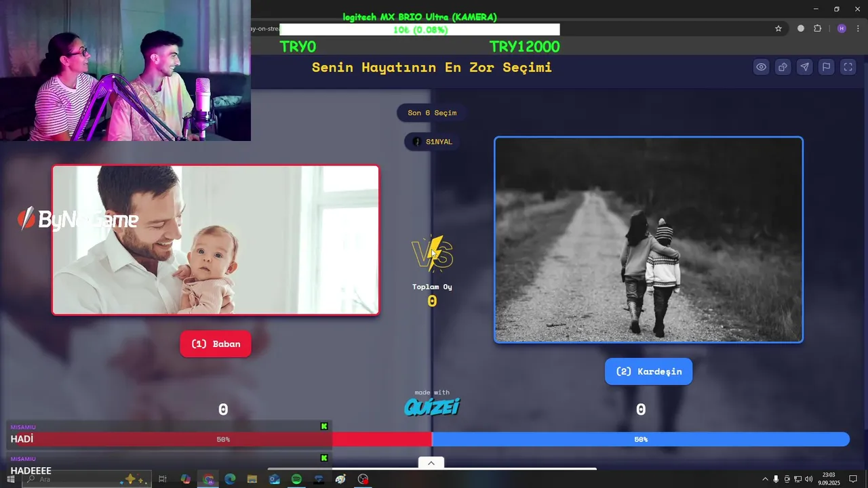Click the ByNoGame logo overlay
Screen dimensions: 868x488
pyautogui.click(x=78, y=219)
